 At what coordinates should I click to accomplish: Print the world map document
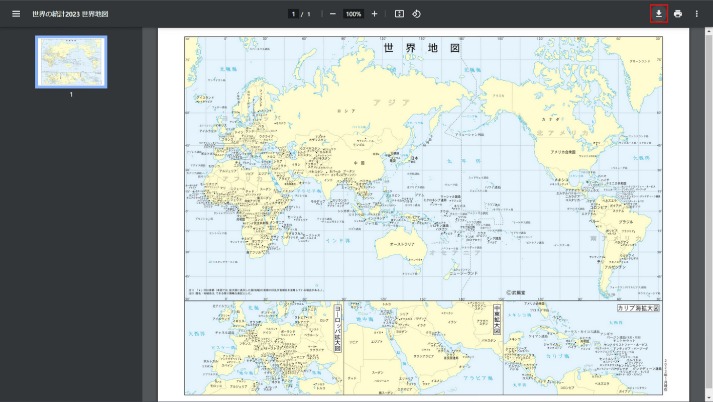coord(678,14)
